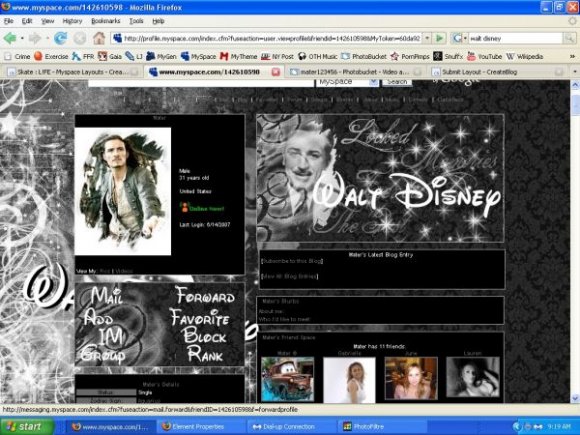Click the Search button next to MySpace dropdown

(x=397, y=82)
